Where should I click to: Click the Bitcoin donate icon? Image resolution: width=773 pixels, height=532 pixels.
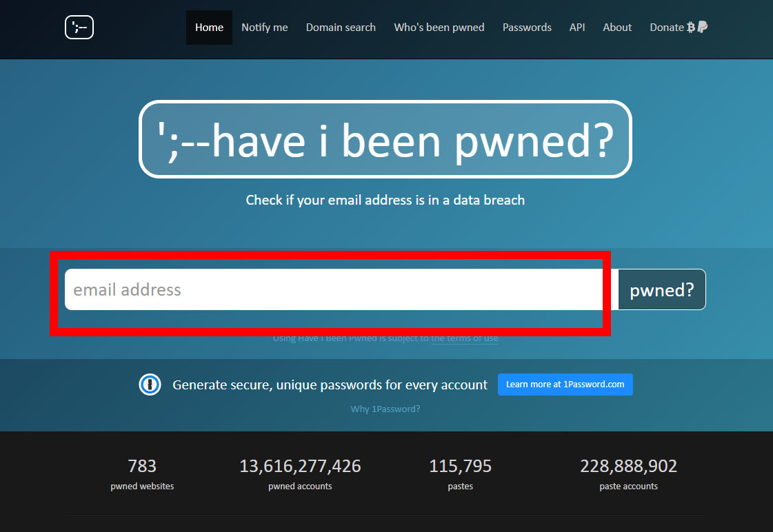pos(691,27)
